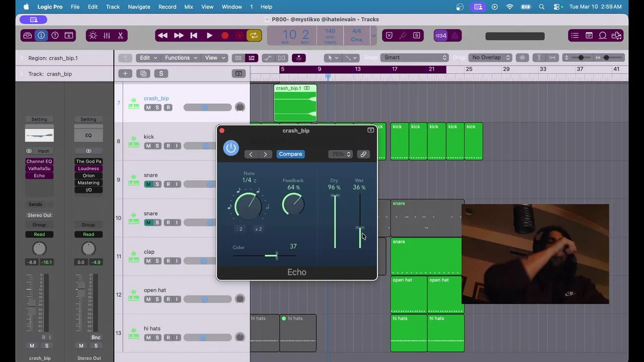Toggle the Solo S button in control bar
The image size is (644, 362).
417,35
